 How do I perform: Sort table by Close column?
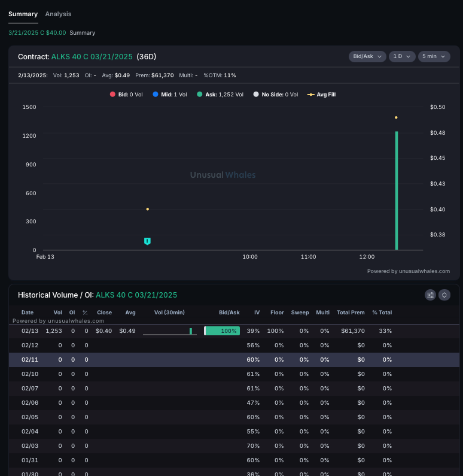(104, 313)
